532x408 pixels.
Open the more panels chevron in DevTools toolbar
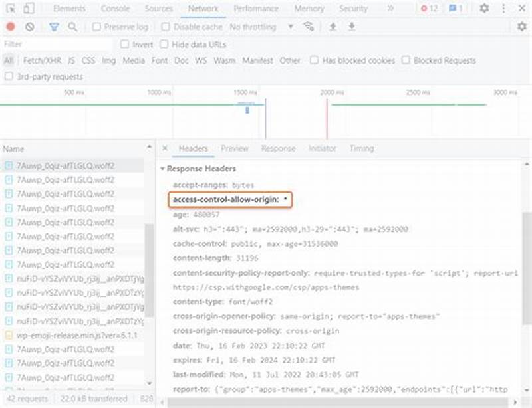(390, 9)
